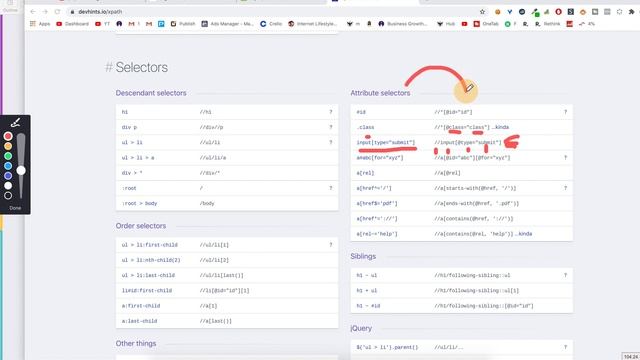Screen dimensions: 640x360
Task: Click the input[type="submit"] selector cell
Action: coord(386,142)
